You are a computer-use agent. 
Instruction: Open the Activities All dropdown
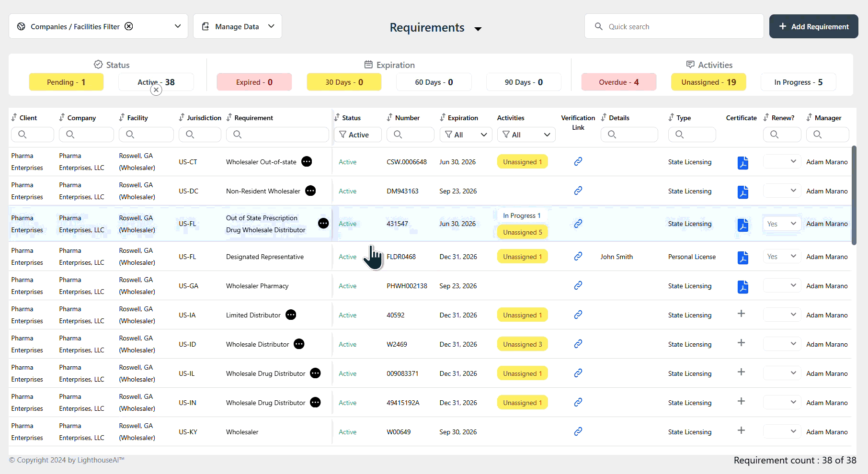coord(526,135)
